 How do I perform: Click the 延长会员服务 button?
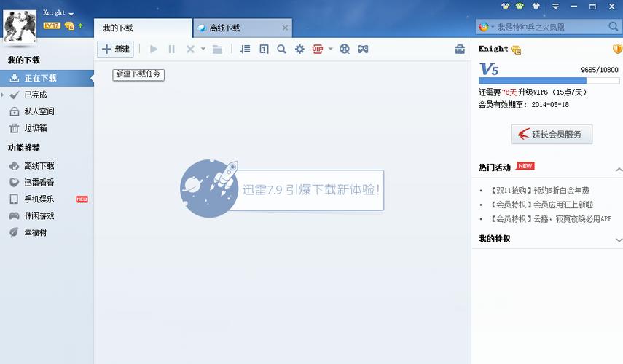[552, 134]
